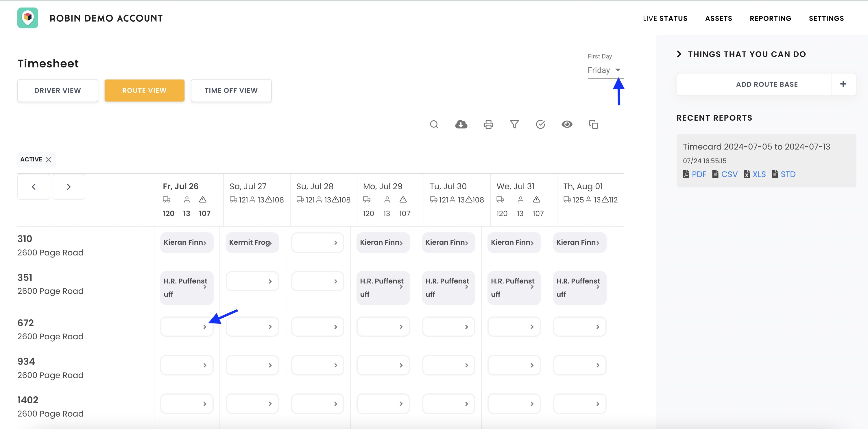The width and height of the screenshot is (868, 429).
Task: Go to the next week arrow
Action: click(x=69, y=187)
